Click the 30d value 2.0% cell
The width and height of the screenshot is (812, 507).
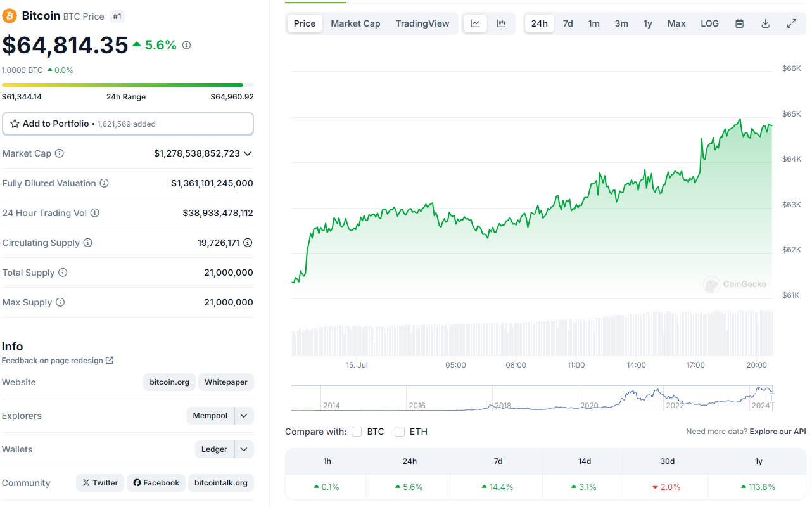(666, 487)
